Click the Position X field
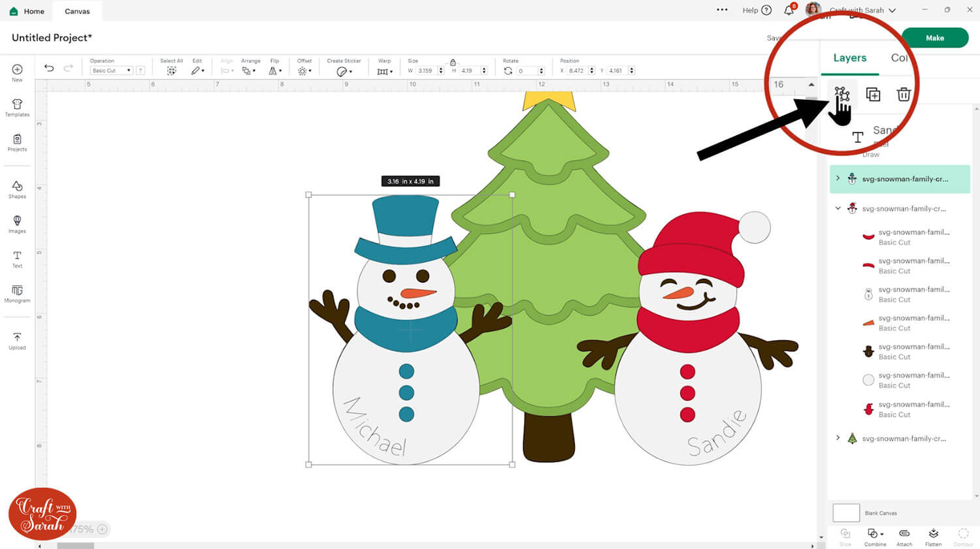Image resolution: width=980 pixels, height=549 pixels. pos(576,71)
